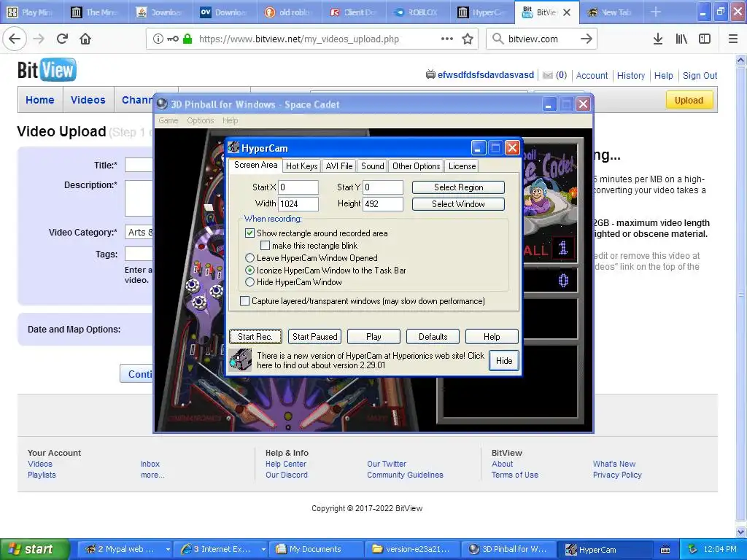The height and width of the screenshot is (560, 747).
Task: Click the Select Window button
Action: pyautogui.click(x=458, y=204)
